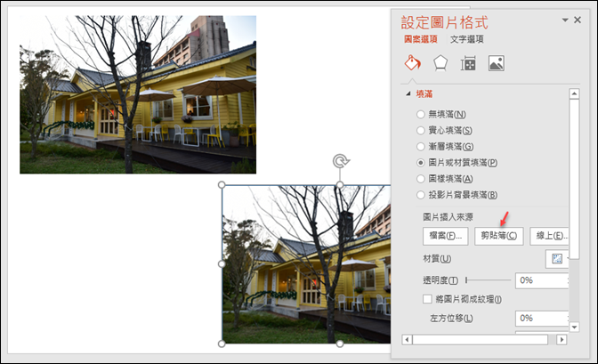Switch to 文字選項 tab
This screenshot has height=364, width=598.
point(467,39)
